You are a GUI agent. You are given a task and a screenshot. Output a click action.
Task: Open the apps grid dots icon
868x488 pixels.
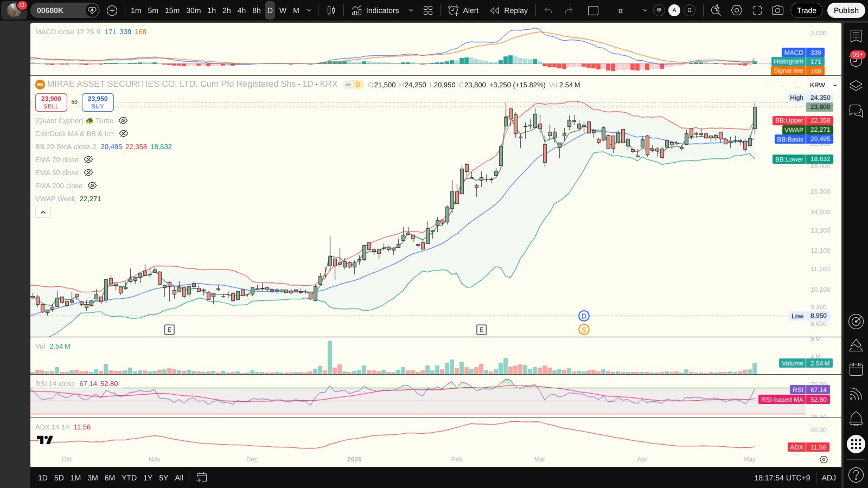(856, 445)
